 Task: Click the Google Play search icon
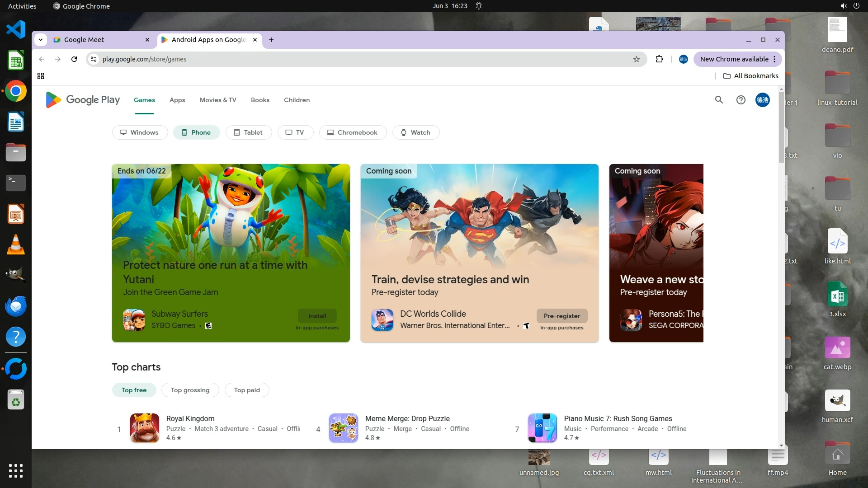pos(719,100)
